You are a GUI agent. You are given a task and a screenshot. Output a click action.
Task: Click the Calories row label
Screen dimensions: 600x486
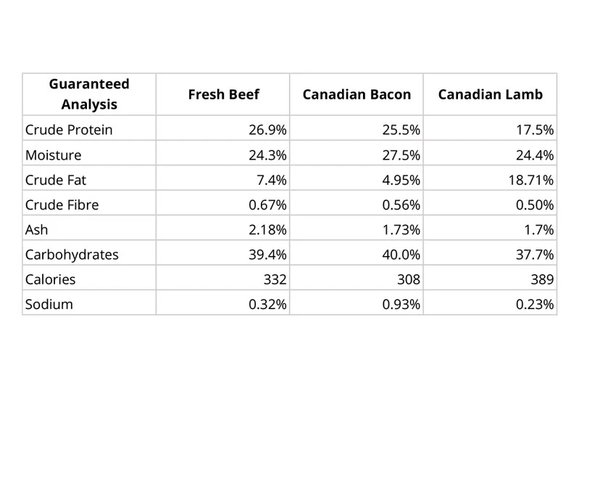click(x=50, y=279)
